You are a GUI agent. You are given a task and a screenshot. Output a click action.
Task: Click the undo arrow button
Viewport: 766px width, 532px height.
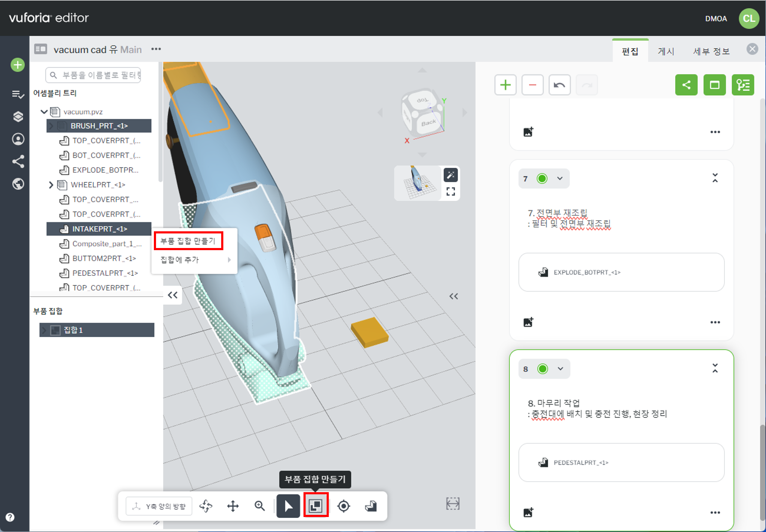pyautogui.click(x=559, y=85)
